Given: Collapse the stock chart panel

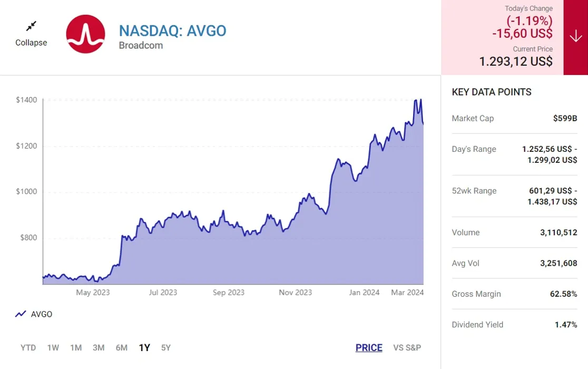Looking at the screenshot, I should [31, 43].
